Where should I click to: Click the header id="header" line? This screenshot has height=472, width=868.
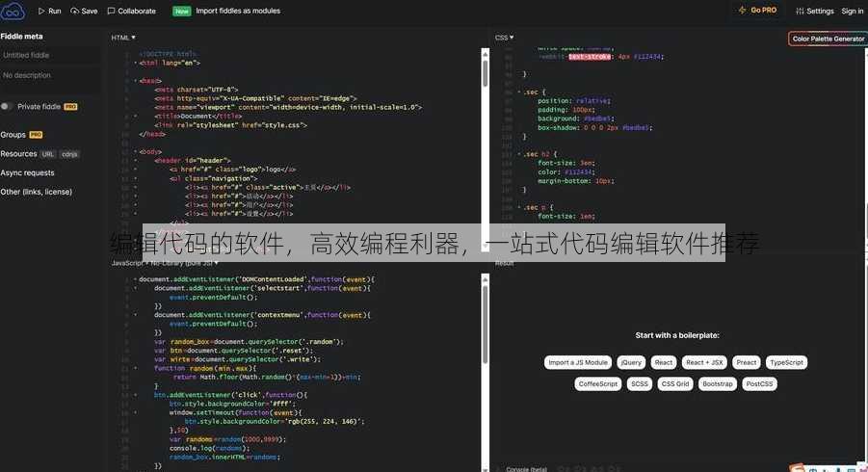point(192,161)
